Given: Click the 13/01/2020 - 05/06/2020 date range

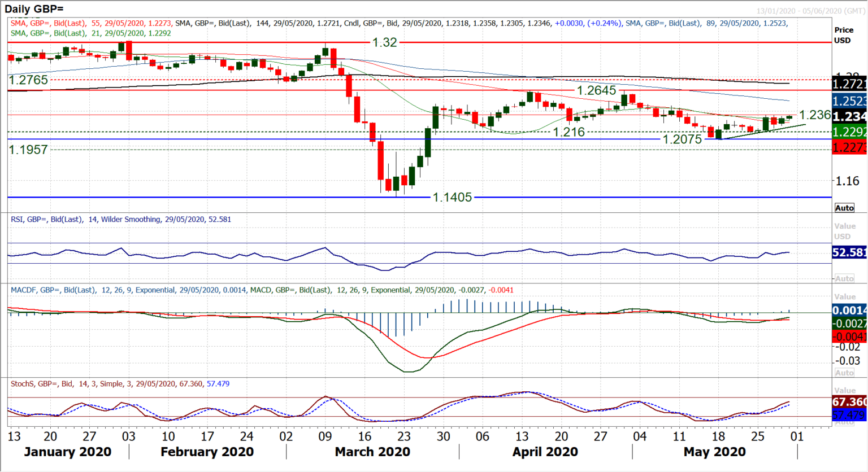Looking at the screenshot, I should [808, 9].
